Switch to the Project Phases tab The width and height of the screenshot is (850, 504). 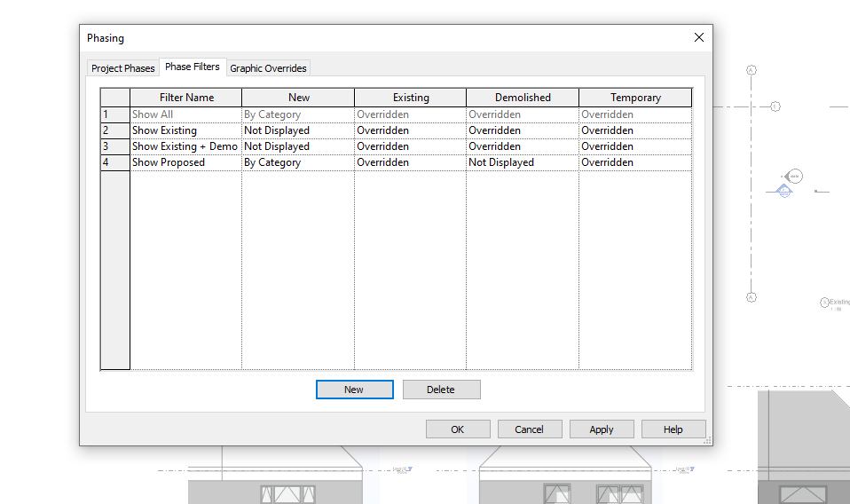[x=123, y=68]
